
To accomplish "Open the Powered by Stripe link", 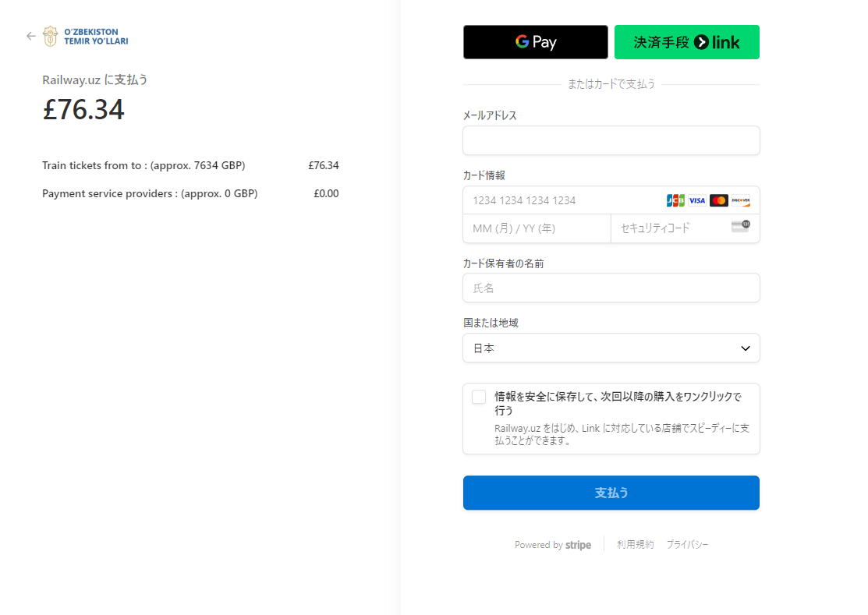I will tap(552, 545).
